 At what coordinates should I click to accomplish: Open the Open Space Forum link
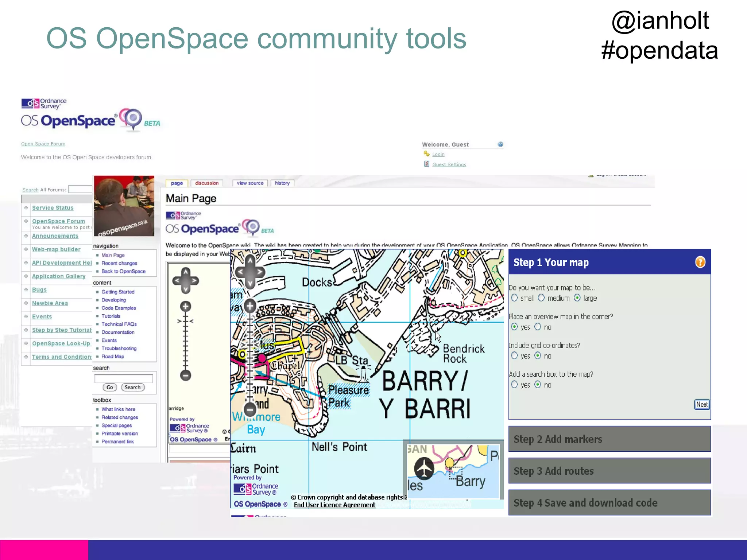pos(43,144)
